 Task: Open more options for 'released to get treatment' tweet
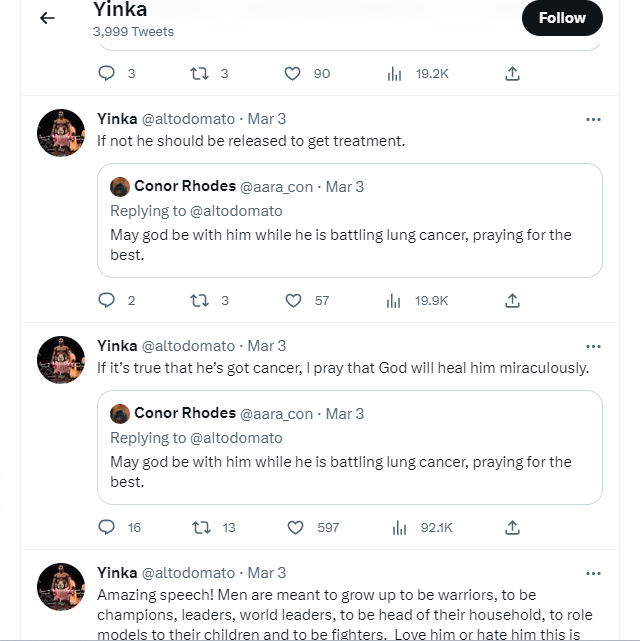(x=593, y=119)
